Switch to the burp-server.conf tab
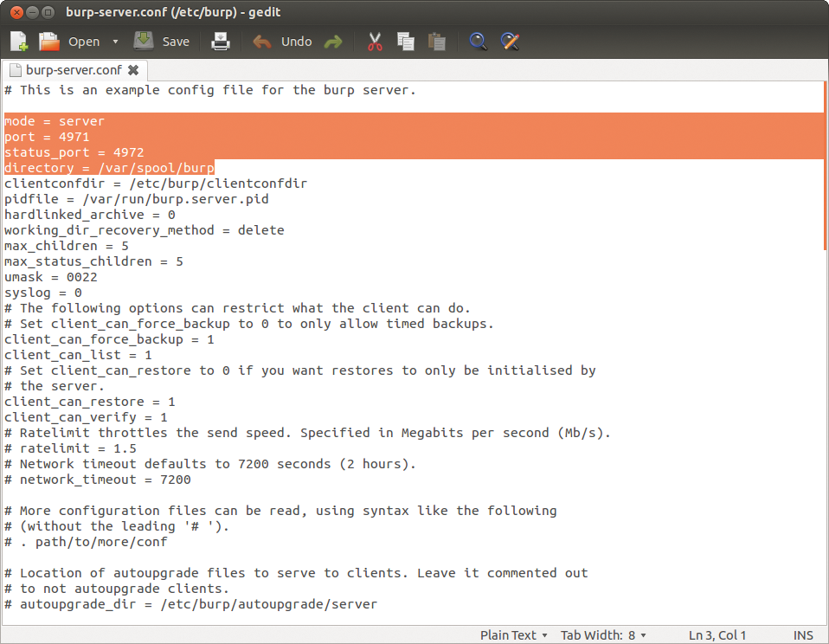Viewport: 829px width, 644px height. [73, 70]
